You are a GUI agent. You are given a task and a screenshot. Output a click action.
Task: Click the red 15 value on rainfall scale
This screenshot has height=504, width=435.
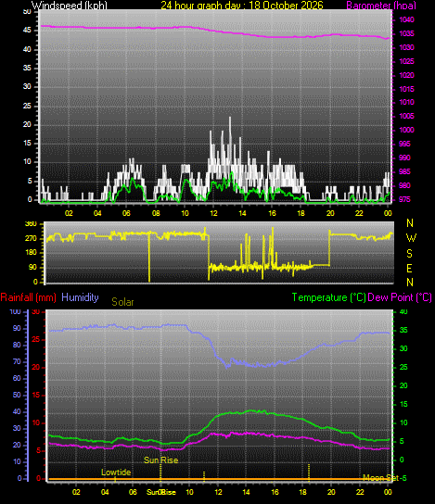pos(36,395)
